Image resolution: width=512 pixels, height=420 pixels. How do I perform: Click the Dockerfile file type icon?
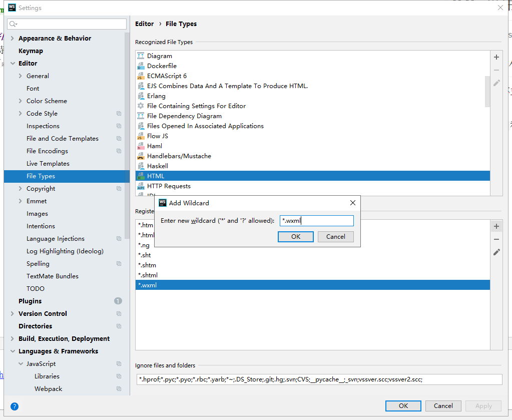[x=141, y=66]
